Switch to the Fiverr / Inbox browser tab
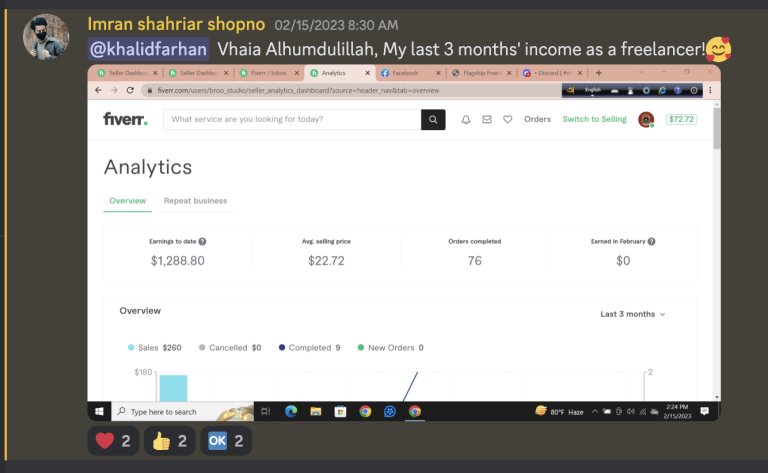768x473 pixels. pos(268,73)
